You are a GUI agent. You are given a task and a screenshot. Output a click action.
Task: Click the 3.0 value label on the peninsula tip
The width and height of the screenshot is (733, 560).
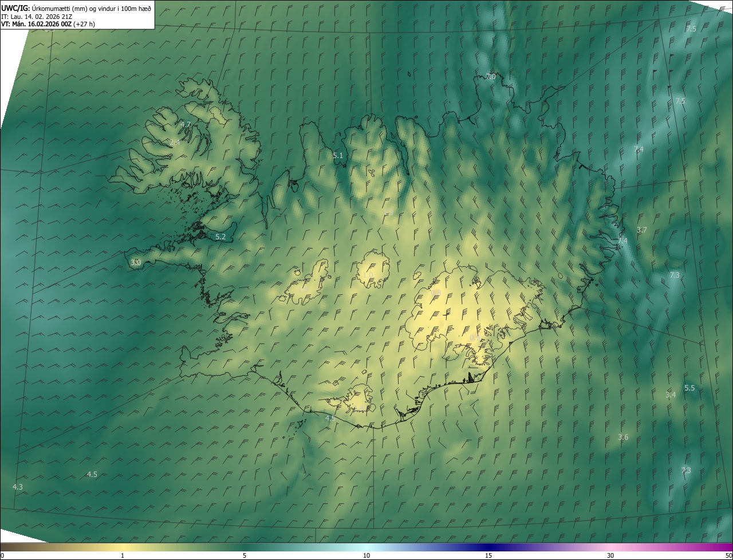pyautogui.click(x=136, y=262)
